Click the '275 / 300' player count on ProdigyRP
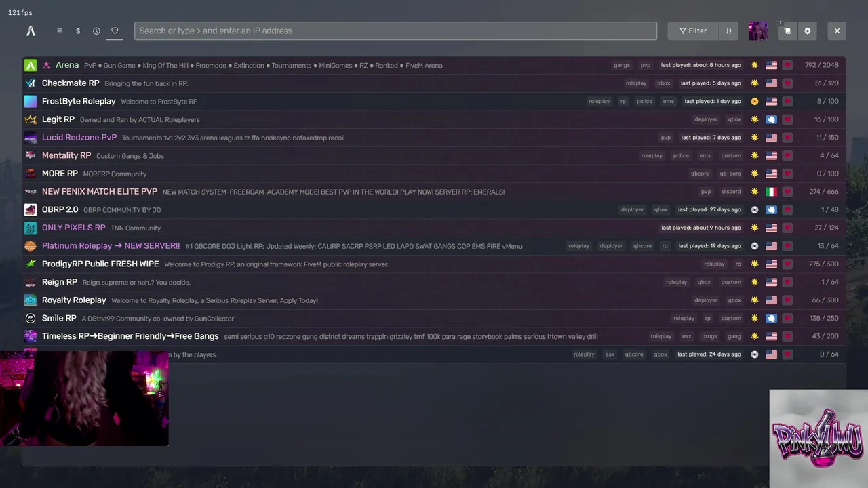 click(x=824, y=264)
